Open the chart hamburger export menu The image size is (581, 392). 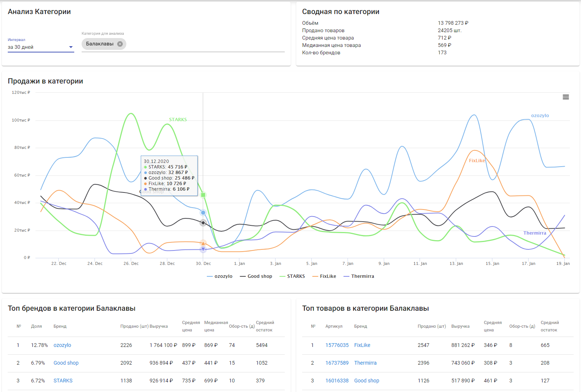pyautogui.click(x=565, y=97)
